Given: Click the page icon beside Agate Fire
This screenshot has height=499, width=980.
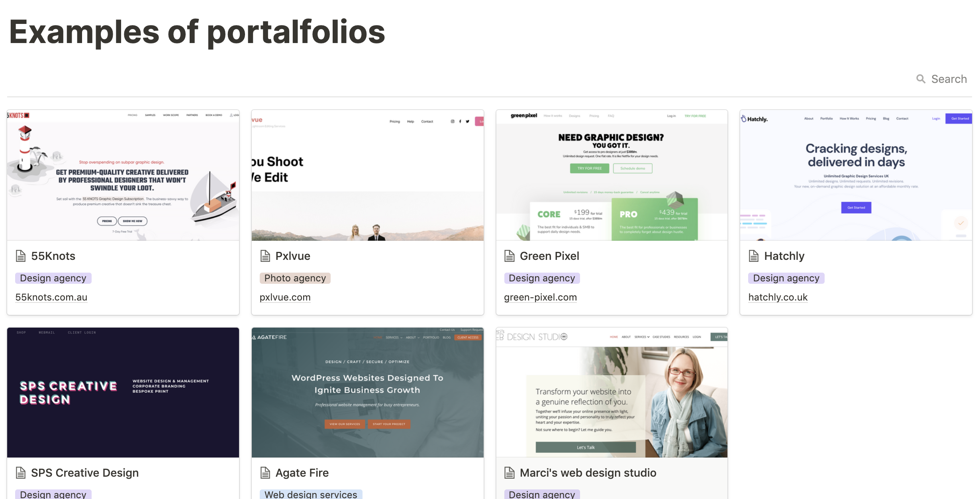Looking at the screenshot, I should tap(265, 473).
